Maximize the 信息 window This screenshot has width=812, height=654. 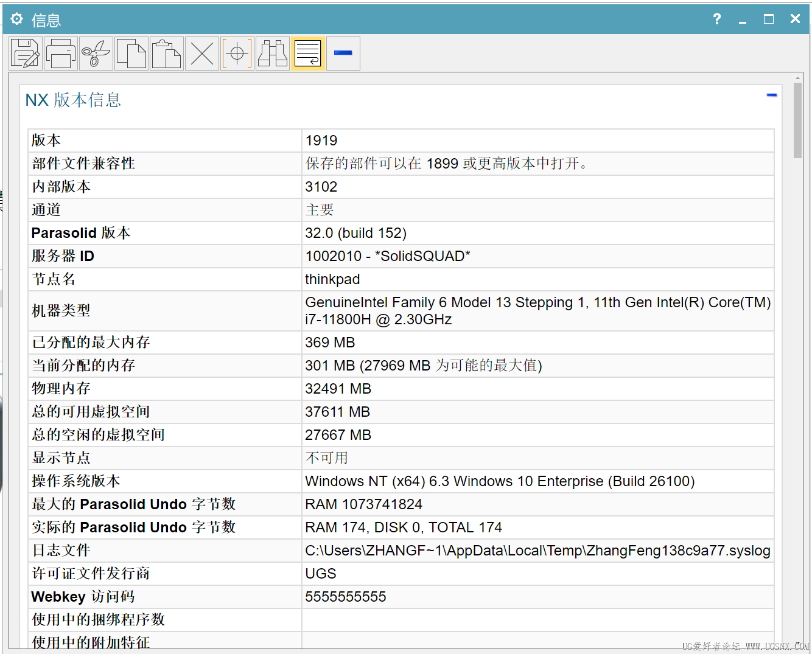769,19
